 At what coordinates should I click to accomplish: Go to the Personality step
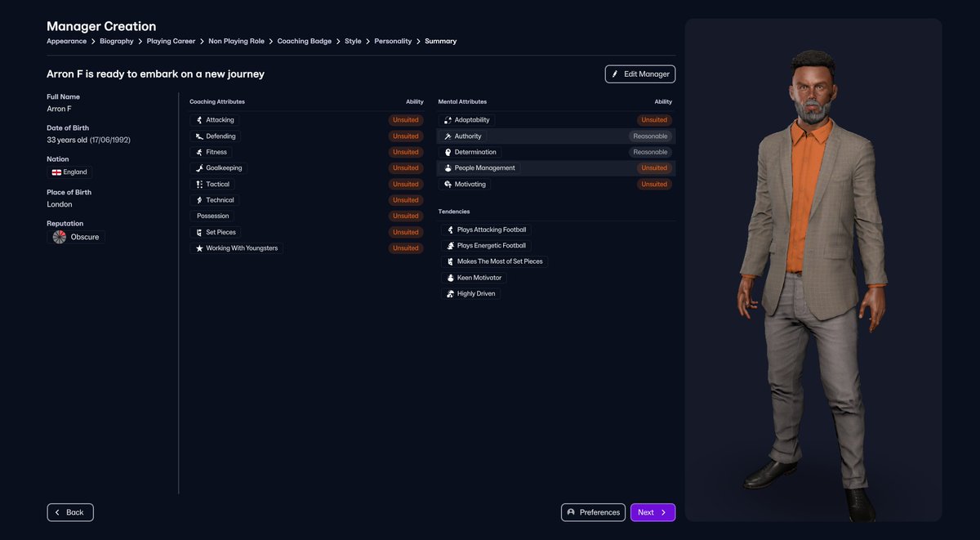(393, 41)
